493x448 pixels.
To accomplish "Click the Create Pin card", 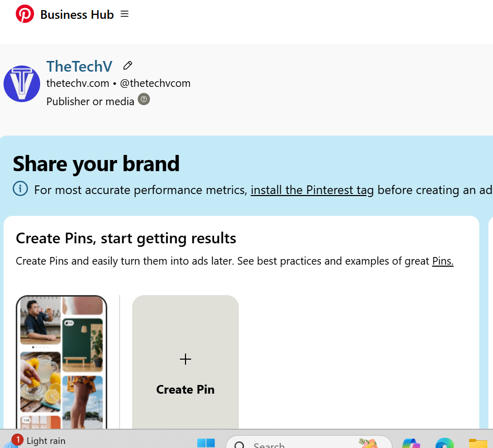I will (186, 362).
